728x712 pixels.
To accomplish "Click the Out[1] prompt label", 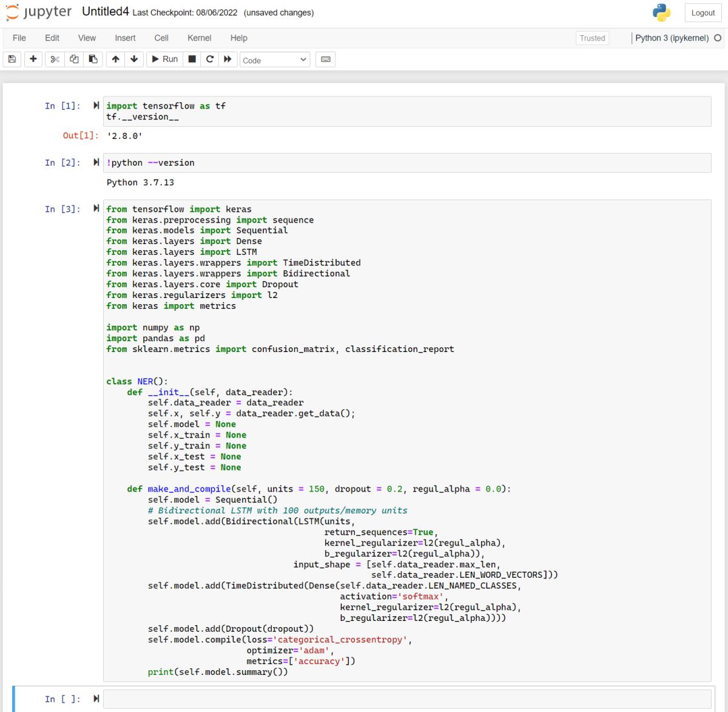I will (x=81, y=135).
